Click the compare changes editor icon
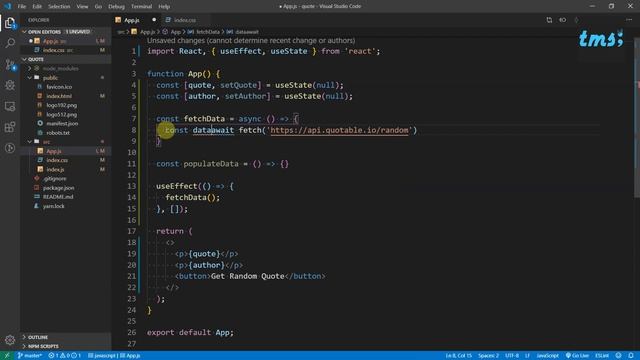Screen dimensions: 640x360 click(x=549, y=20)
